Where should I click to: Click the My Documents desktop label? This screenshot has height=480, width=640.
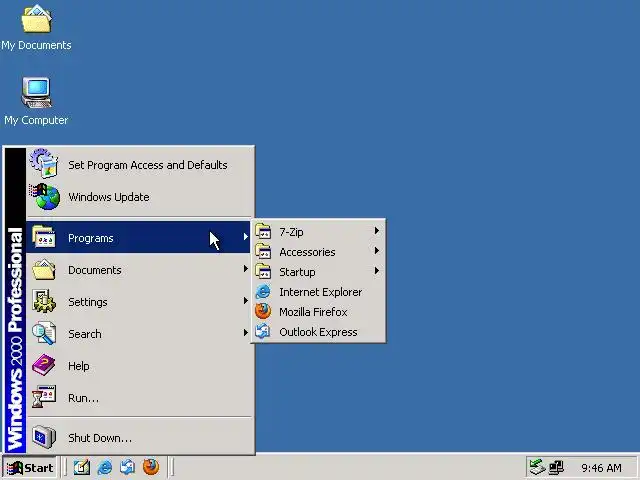36,45
